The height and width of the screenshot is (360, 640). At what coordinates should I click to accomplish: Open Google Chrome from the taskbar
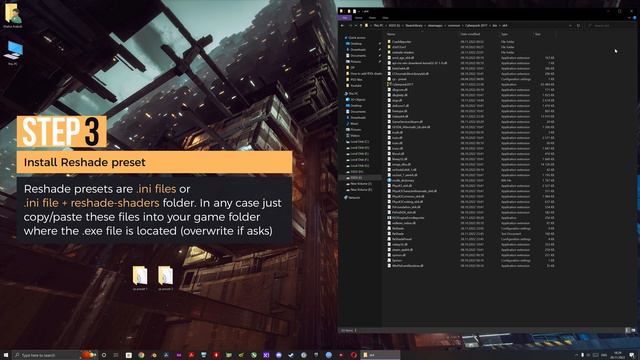tap(141, 355)
